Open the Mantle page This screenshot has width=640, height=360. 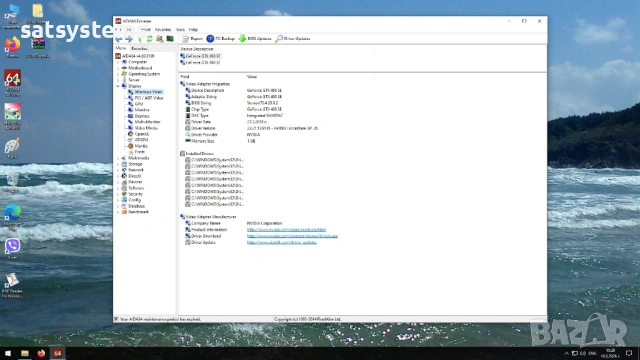tap(138, 146)
